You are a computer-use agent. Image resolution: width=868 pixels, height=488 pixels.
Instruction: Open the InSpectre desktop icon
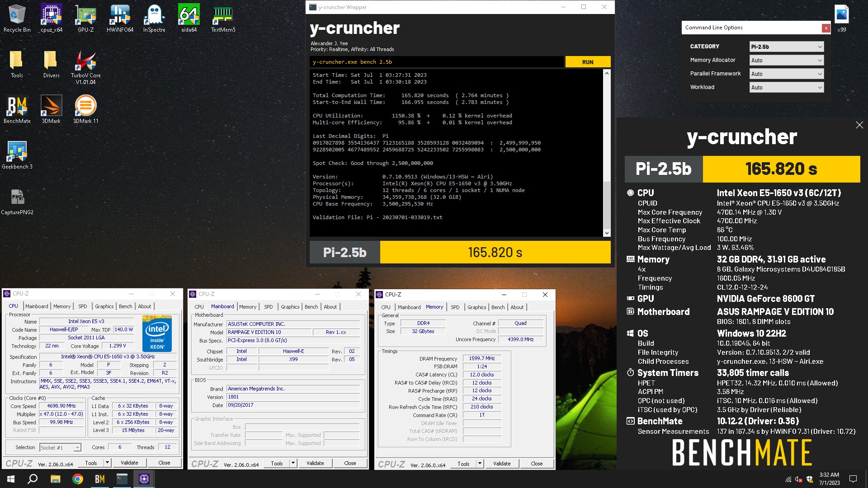[154, 18]
